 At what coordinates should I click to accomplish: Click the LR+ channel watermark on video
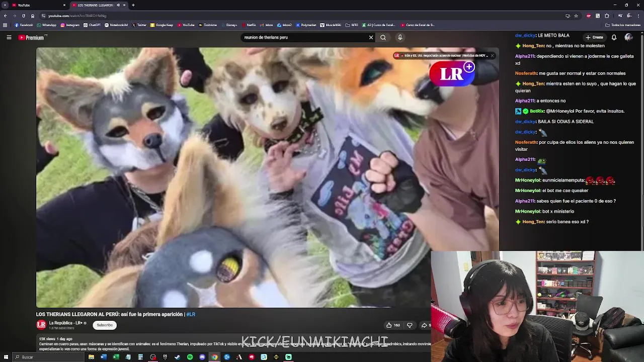[453, 74]
